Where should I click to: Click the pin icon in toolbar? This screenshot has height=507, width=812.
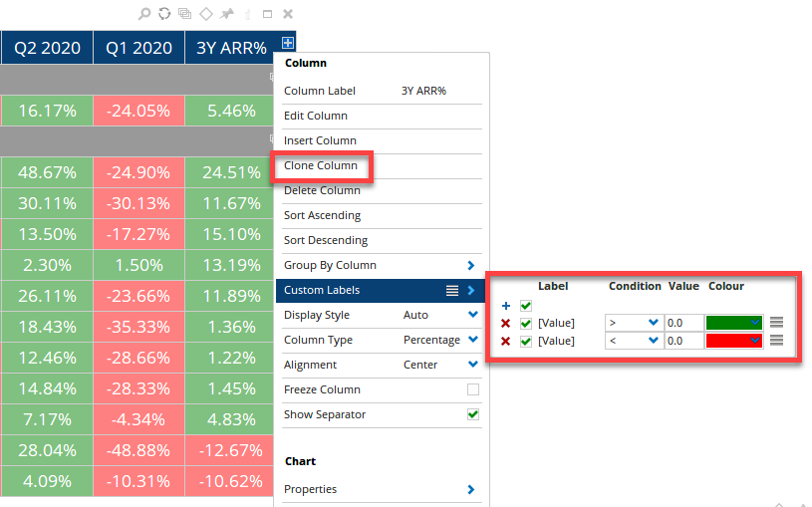(227, 14)
